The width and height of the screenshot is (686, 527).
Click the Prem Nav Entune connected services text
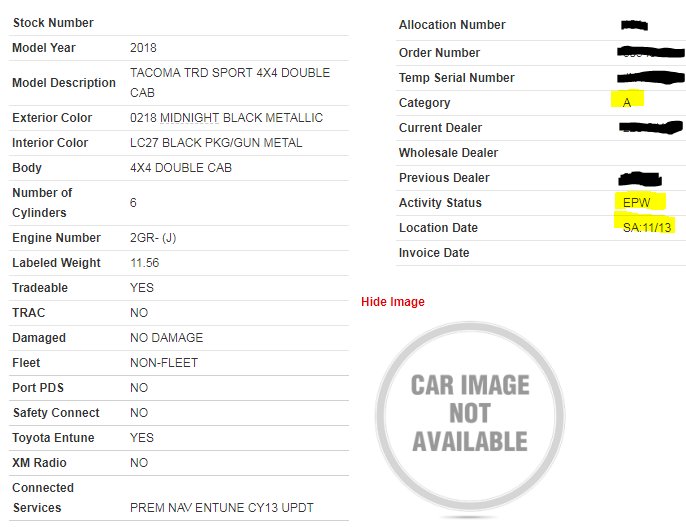[x=221, y=508]
